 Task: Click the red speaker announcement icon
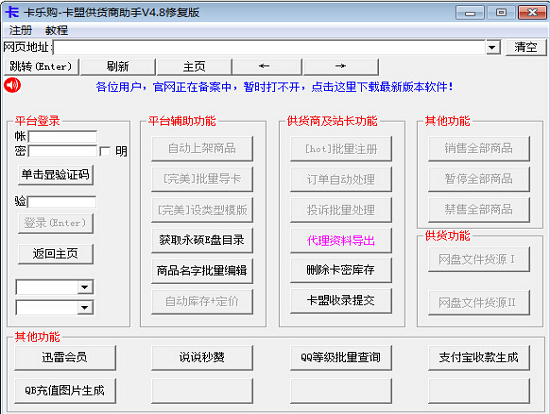pos(12,85)
